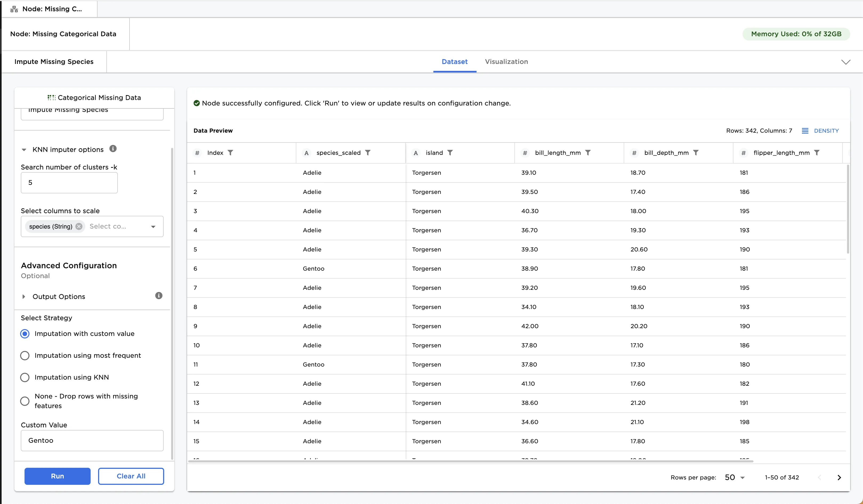Click the Run button

coord(58,476)
